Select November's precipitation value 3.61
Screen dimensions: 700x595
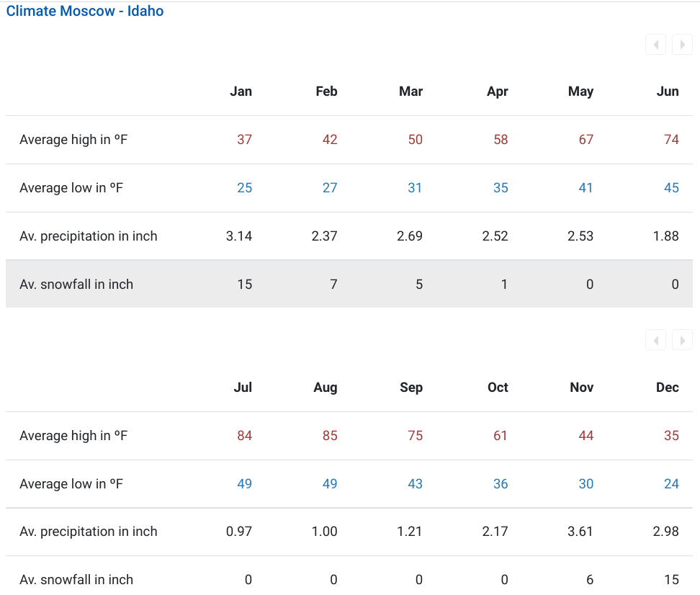pyautogui.click(x=580, y=532)
